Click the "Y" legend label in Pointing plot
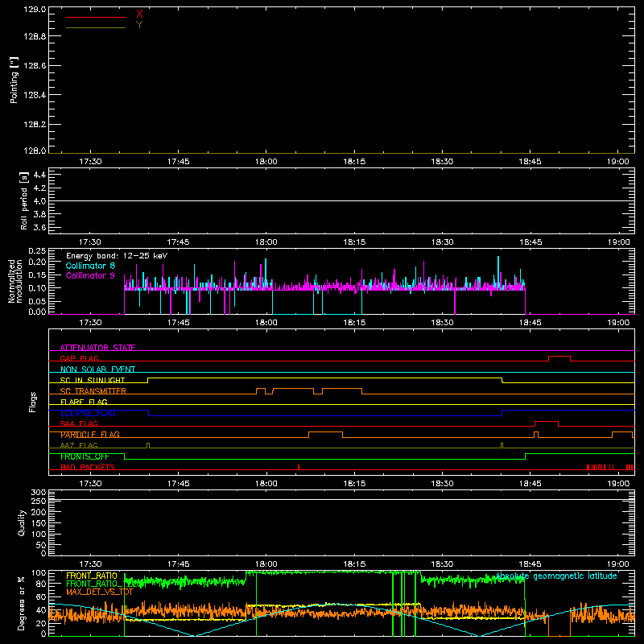644x644 pixels. pos(139,25)
